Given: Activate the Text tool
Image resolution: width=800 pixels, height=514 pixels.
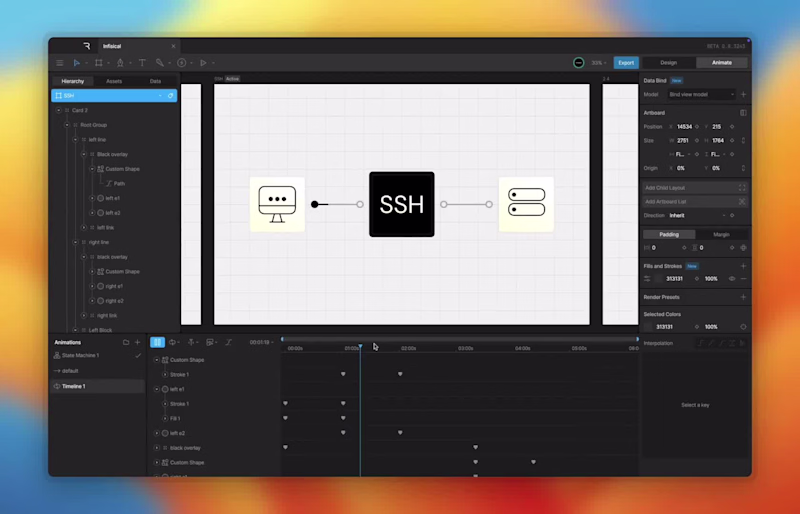Looking at the screenshot, I should click(x=142, y=63).
